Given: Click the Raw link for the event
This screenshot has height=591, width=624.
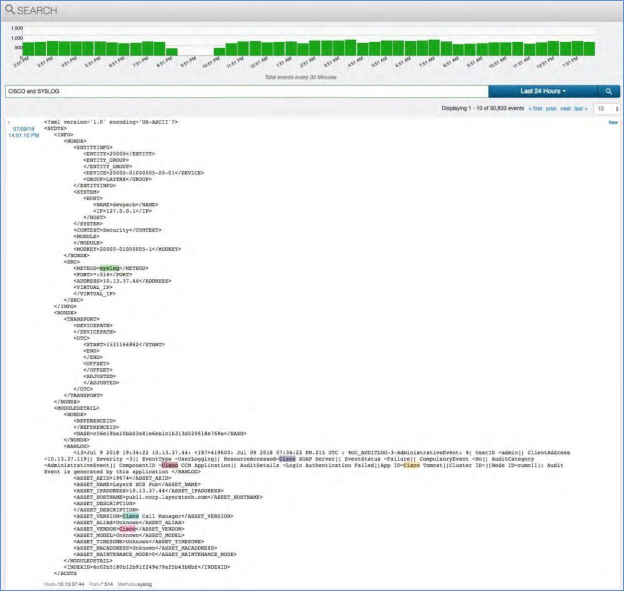Looking at the screenshot, I should pos(613,122).
